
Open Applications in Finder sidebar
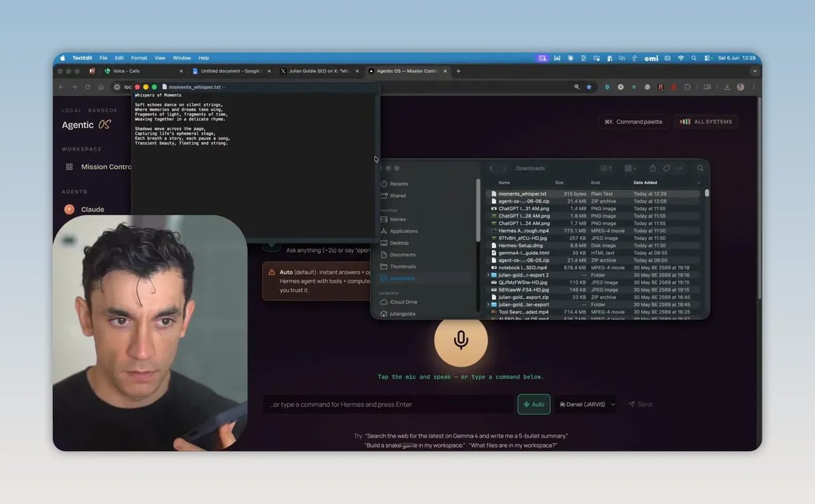pos(399,231)
